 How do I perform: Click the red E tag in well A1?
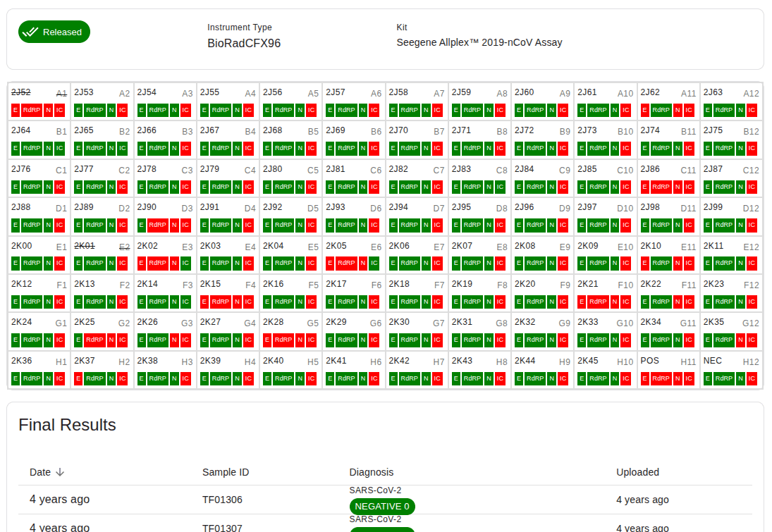click(x=16, y=110)
